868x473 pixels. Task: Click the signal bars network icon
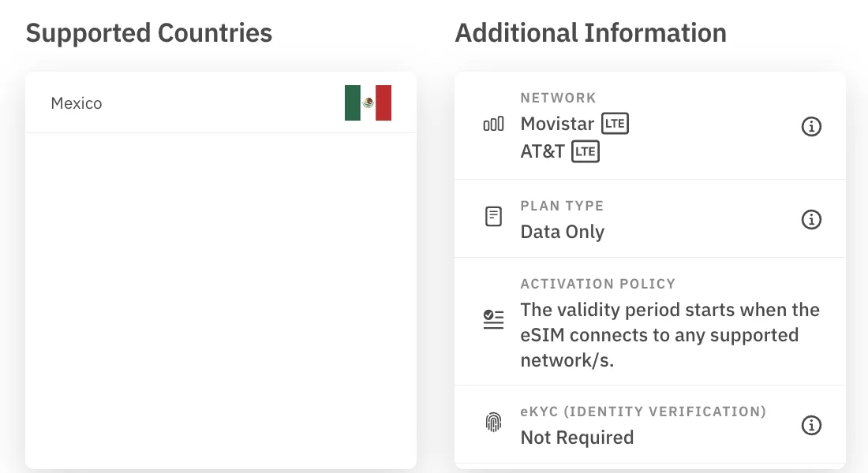(493, 124)
